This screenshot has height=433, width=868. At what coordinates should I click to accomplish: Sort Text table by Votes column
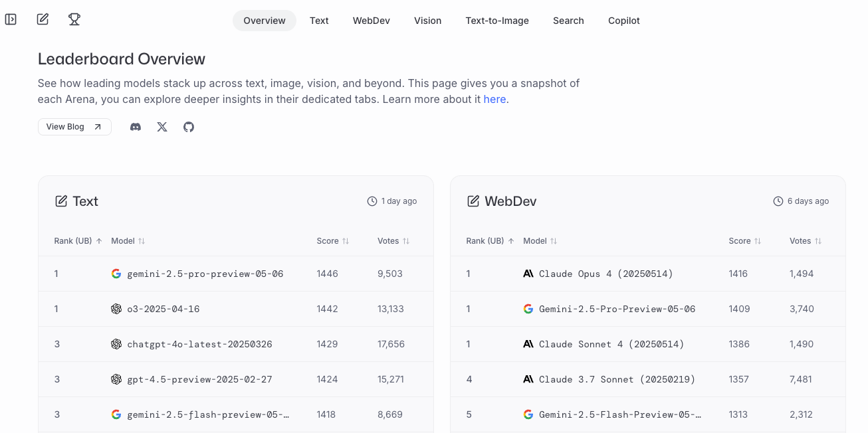tap(393, 241)
